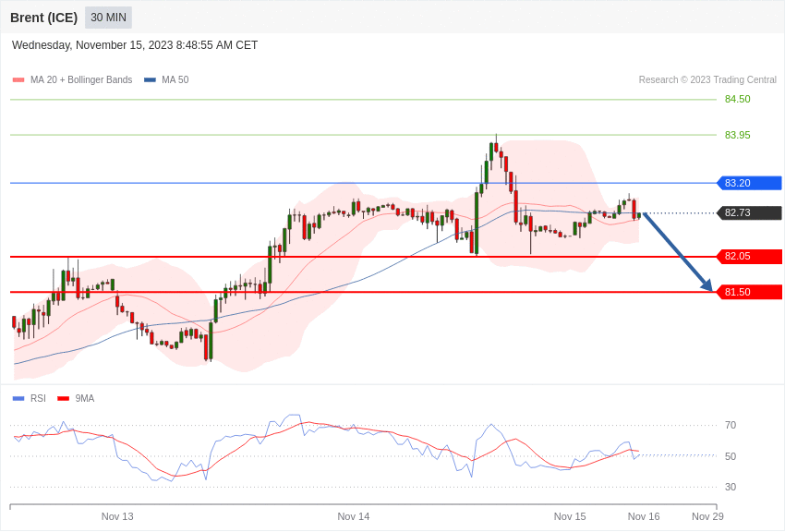Viewport: 785px width, 532px height.
Task: Click the 9MA legend red swatch
Action: tap(64, 399)
